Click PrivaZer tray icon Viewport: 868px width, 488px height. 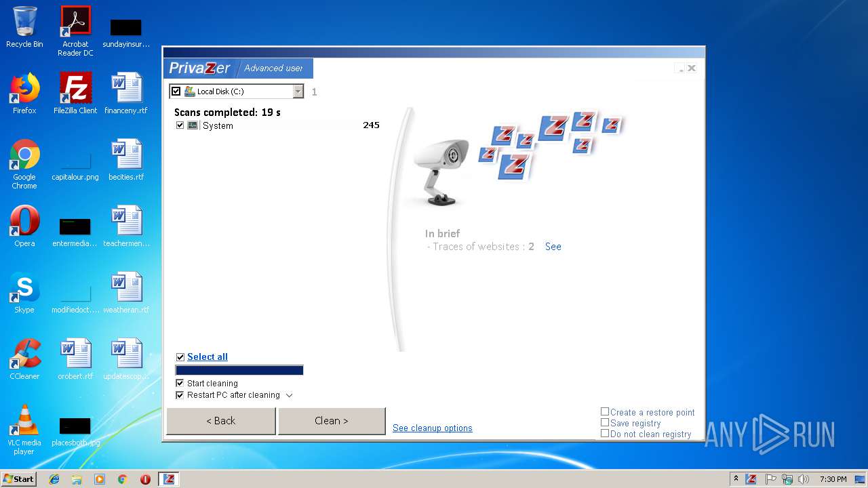pos(751,479)
